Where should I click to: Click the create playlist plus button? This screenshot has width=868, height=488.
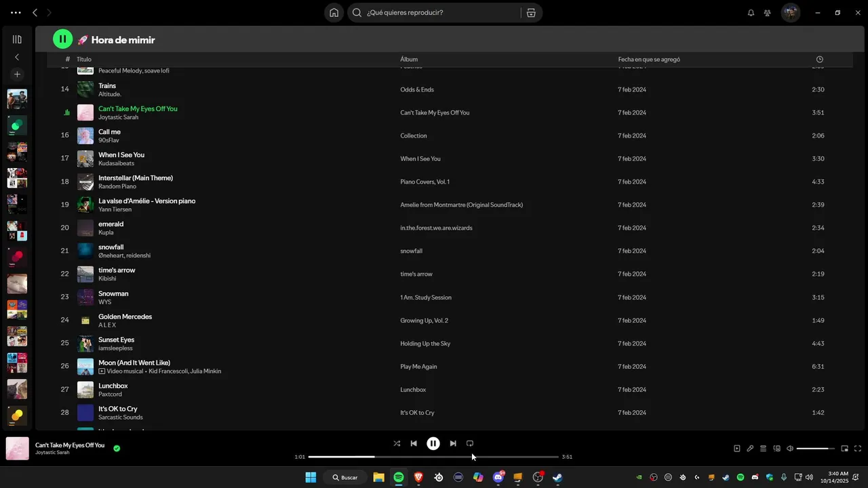click(x=17, y=75)
